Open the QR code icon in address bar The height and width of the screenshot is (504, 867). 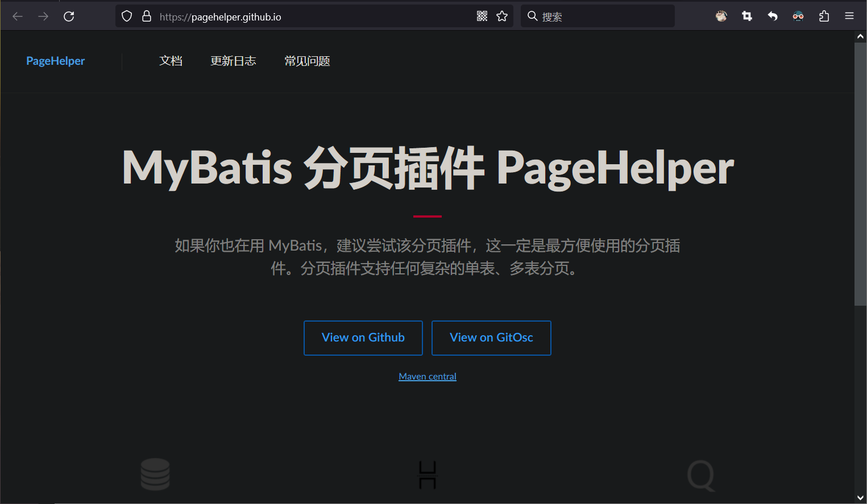482,16
